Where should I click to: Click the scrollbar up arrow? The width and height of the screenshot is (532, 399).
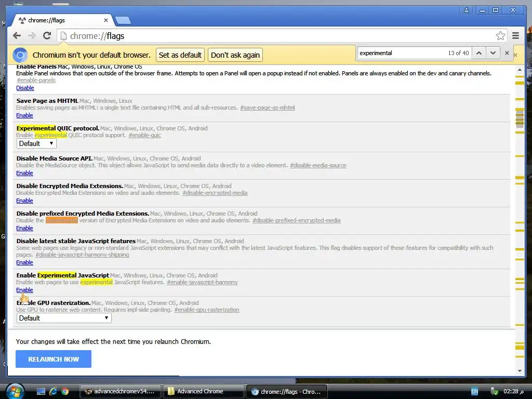point(520,70)
